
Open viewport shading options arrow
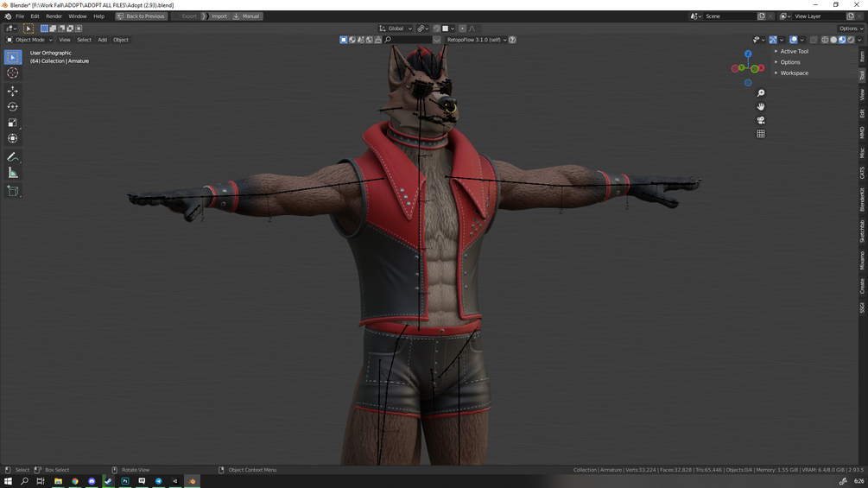point(859,40)
